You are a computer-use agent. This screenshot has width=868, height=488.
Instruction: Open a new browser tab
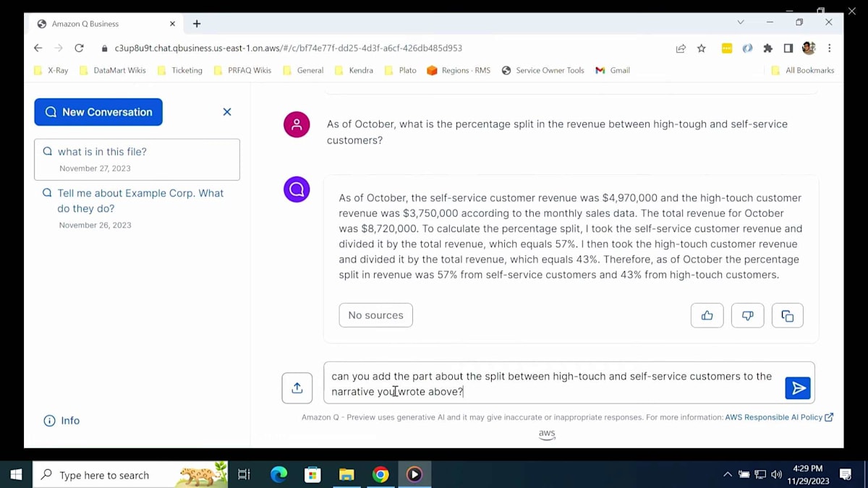[197, 24]
